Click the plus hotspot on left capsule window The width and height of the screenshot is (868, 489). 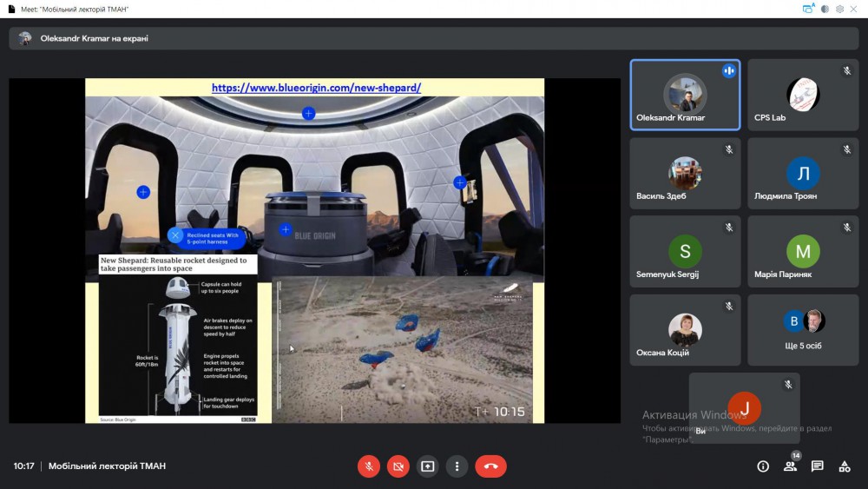point(143,192)
